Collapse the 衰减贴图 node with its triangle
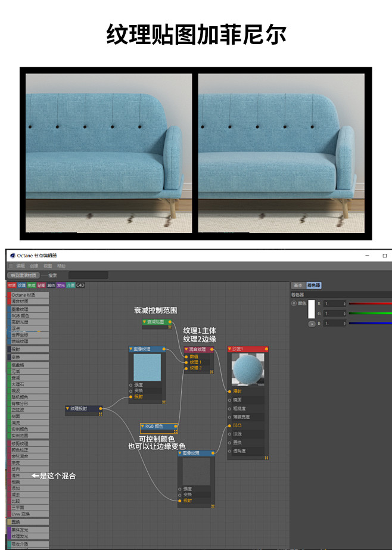Viewport: 392px width, 550px height. click(x=144, y=322)
